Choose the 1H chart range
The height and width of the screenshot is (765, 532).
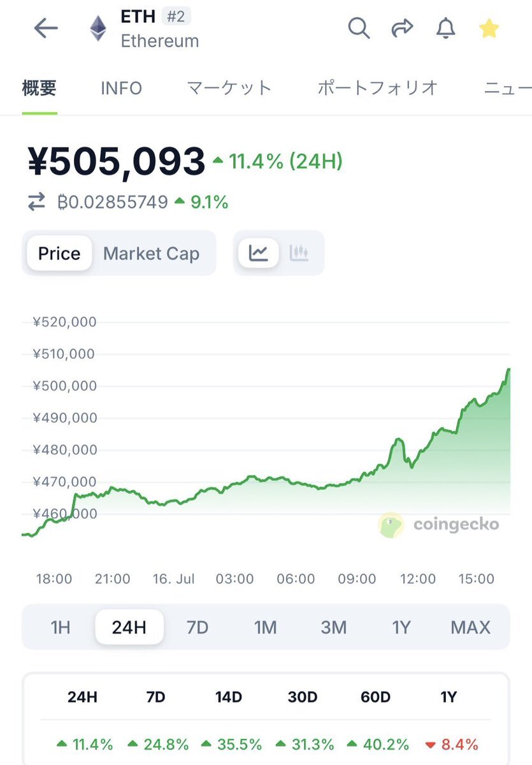61,627
